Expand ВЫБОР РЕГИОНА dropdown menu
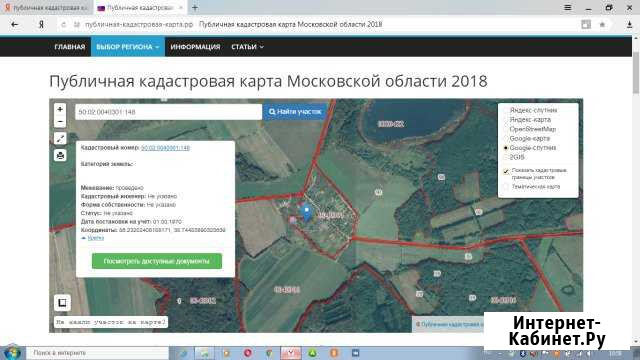640x360 pixels. coord(128,47)
